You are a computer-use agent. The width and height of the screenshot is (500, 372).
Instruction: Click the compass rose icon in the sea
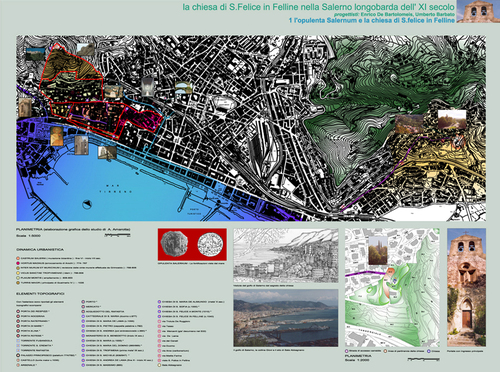pos(87,204)
